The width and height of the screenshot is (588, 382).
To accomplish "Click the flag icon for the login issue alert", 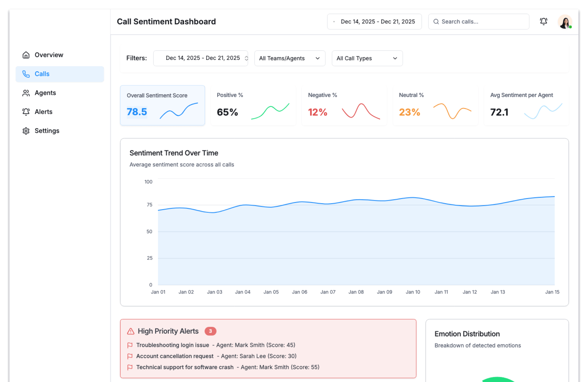I will pyautogui.click(x=130, y=345).
